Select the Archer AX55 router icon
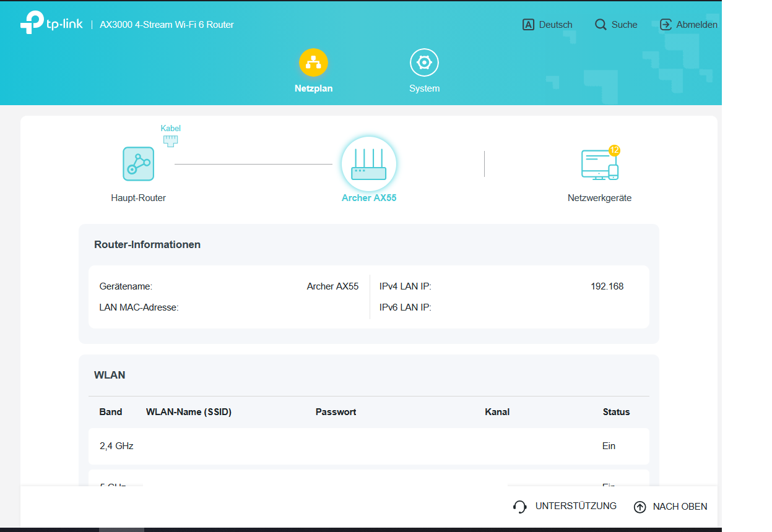 [369, 164]
